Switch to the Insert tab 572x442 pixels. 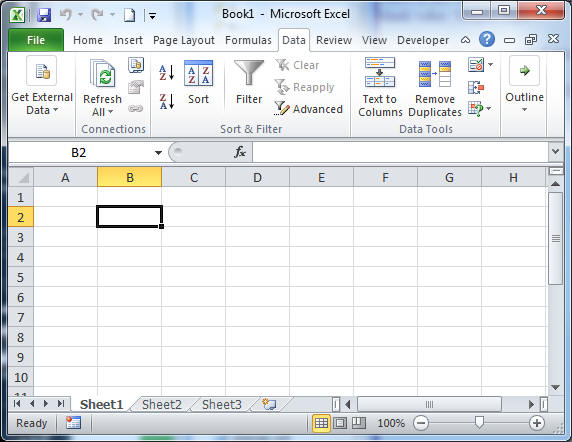[x=128, y=40]
